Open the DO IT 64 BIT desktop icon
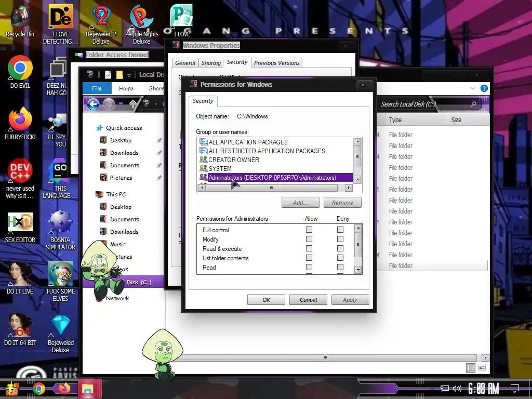Screen dimensions: 532x399 [x=20, y=329]
